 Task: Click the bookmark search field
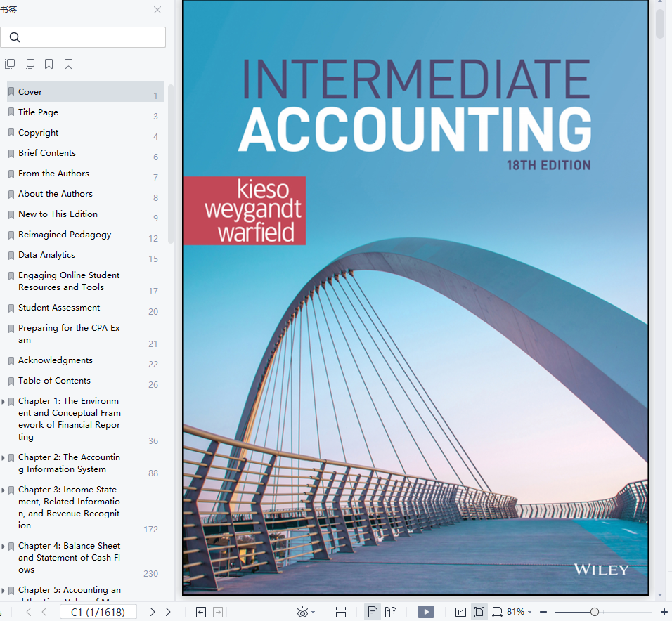[83, 37]
